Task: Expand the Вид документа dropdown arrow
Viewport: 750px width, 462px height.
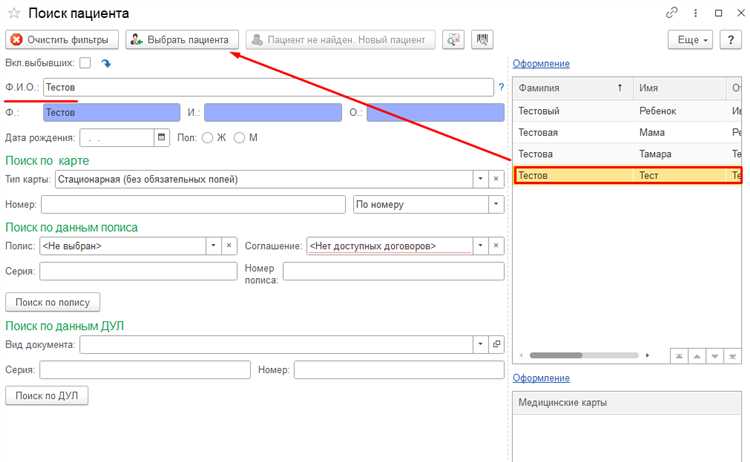Action: pos(480,344)
